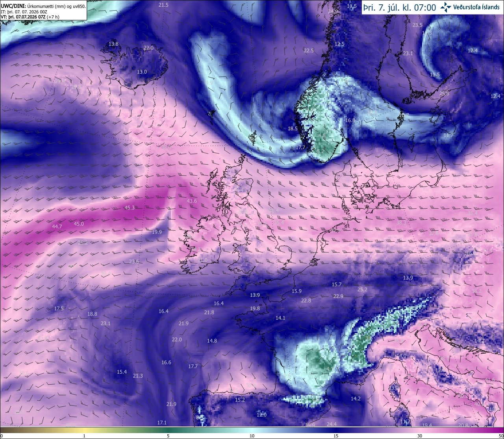Click the Veðurstofa Íslands logo icon
This screenshot has height=439, width=504.
pos(446,7)
